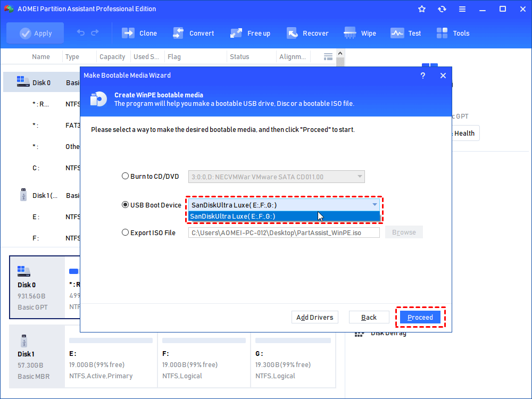Click the Disk 1 USB icon in list
Viewport: 532px width, 399px height.
tap(23, 195)
